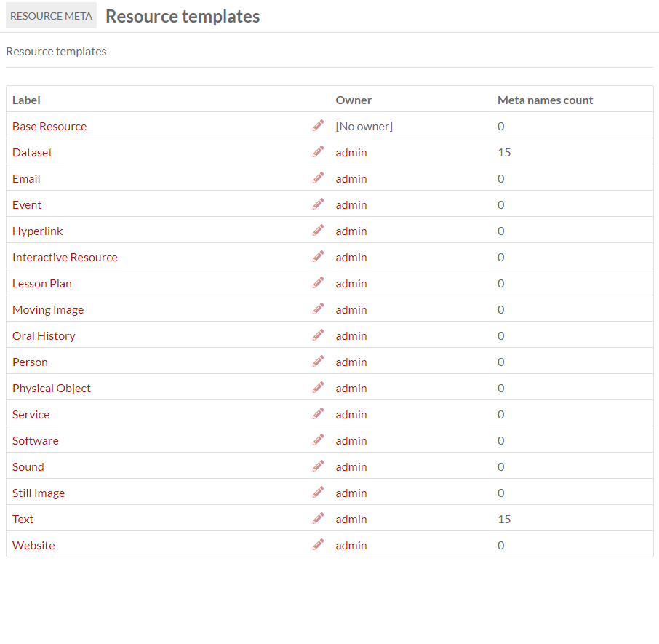659x644 pixels.
Task: Click the admin owner link for Email
Action: point(351,179)
